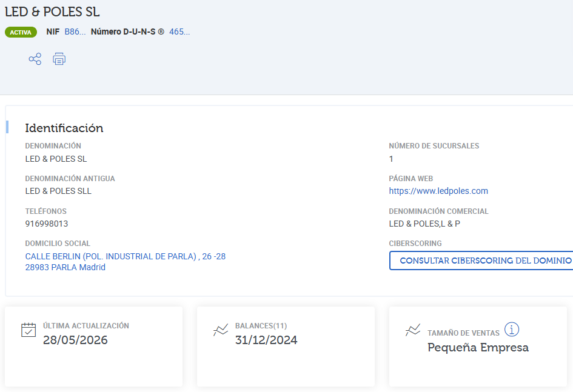
Task: Open the D-U-N-S number 465... link
Action: 179,32
